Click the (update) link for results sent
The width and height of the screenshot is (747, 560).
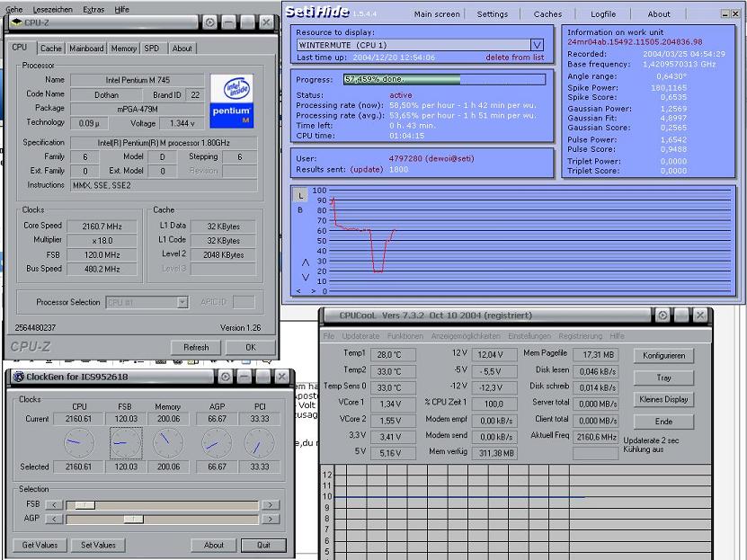coord(367,169)
